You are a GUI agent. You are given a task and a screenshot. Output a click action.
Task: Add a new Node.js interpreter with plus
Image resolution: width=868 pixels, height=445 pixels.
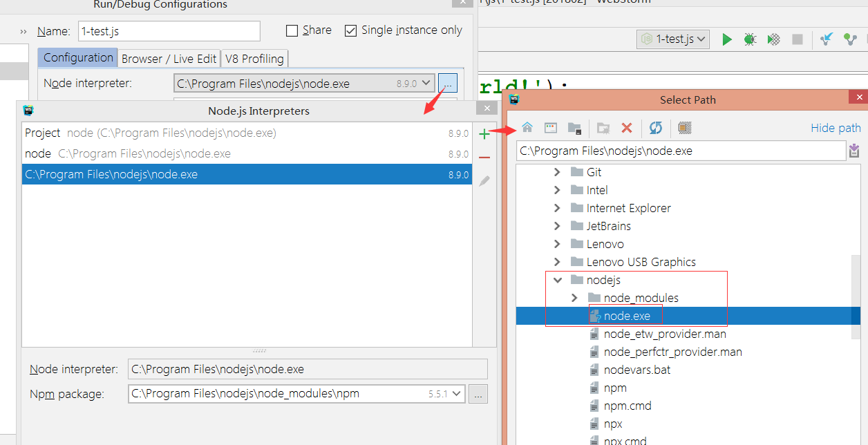tap(484, 134)
